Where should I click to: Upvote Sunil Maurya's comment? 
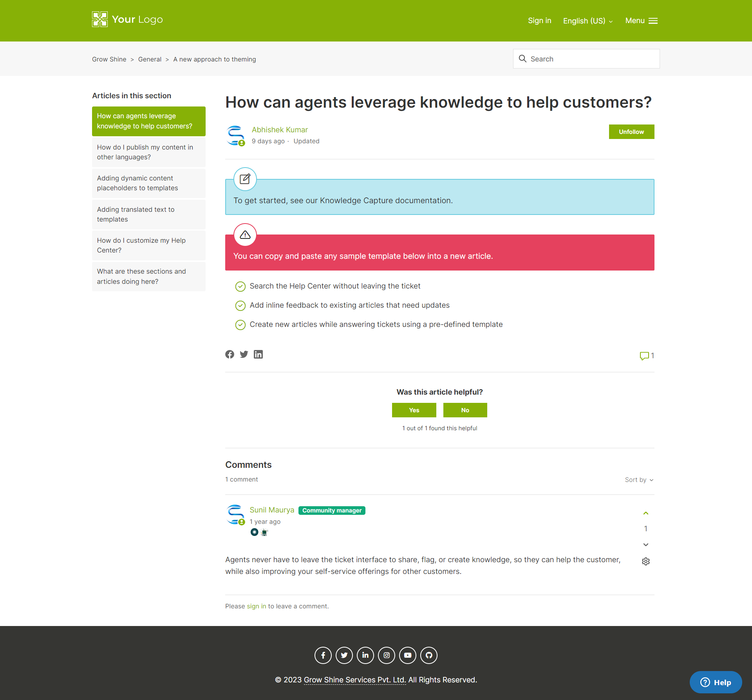pos(646,513)
